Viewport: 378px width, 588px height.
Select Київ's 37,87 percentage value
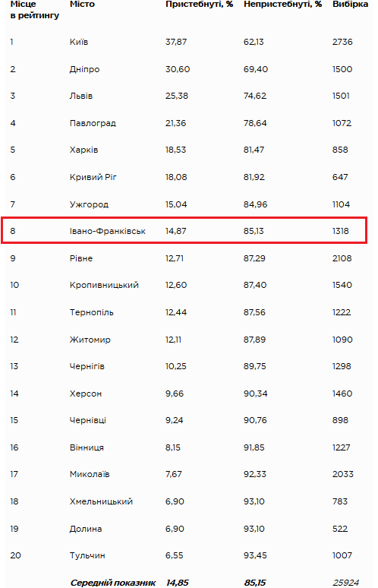[176, 42]
